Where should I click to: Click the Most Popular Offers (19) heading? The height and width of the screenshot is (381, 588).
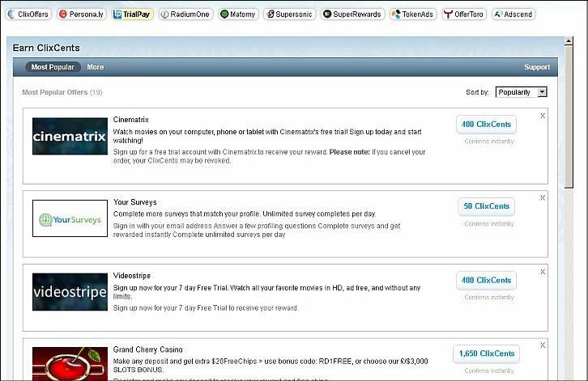point(62,92)
